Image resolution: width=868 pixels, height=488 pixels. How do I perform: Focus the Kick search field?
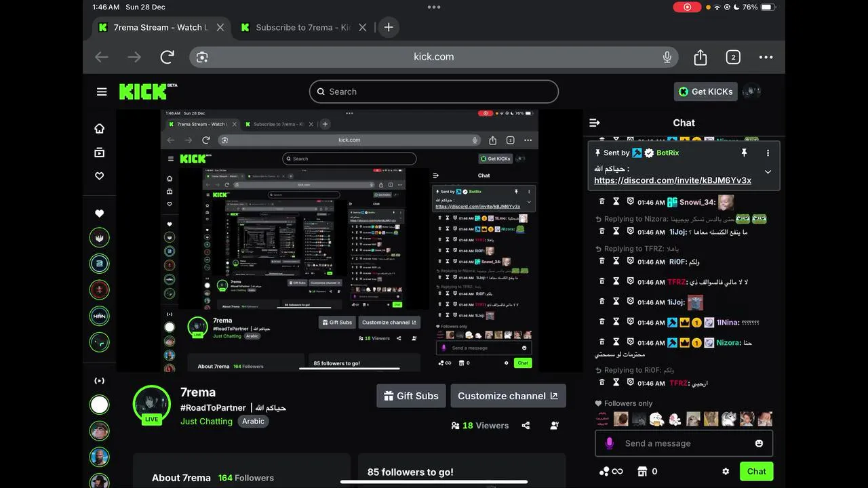coord(434,91)
